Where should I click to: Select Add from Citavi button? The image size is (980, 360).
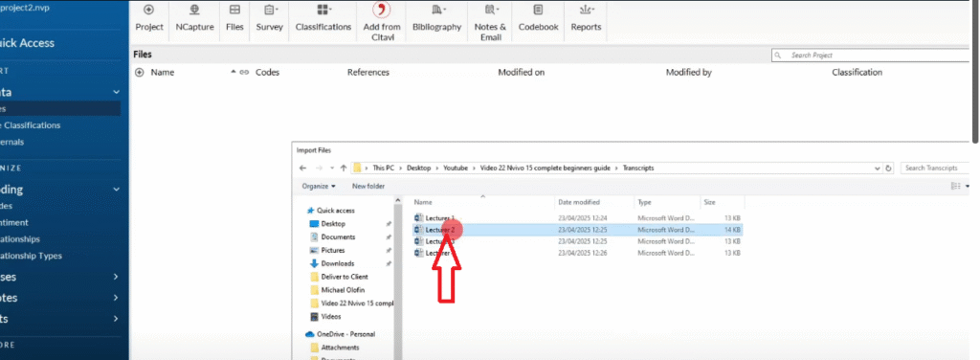(381, 21)
